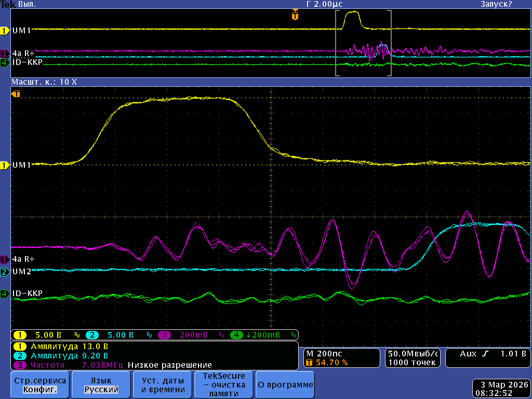Toggle channel 3 badge showing 200mB scale
Screen dimensions: 532x399
click(165, 335)
